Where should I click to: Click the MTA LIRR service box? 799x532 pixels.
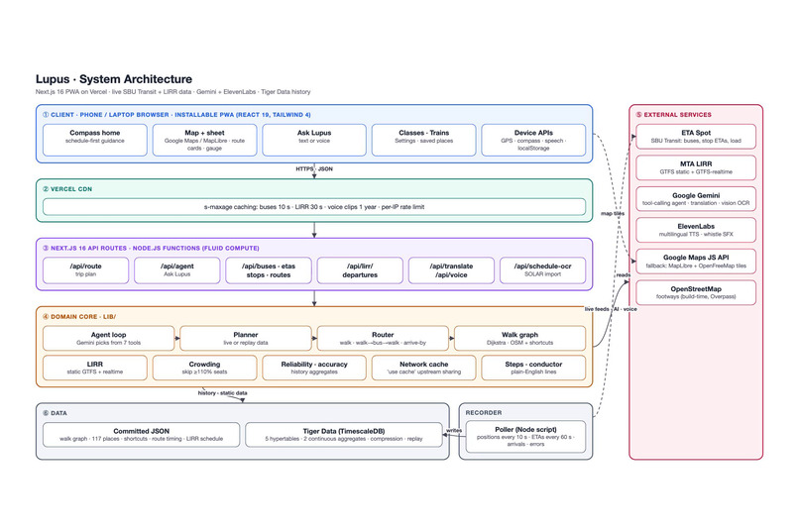coord(696,167)
